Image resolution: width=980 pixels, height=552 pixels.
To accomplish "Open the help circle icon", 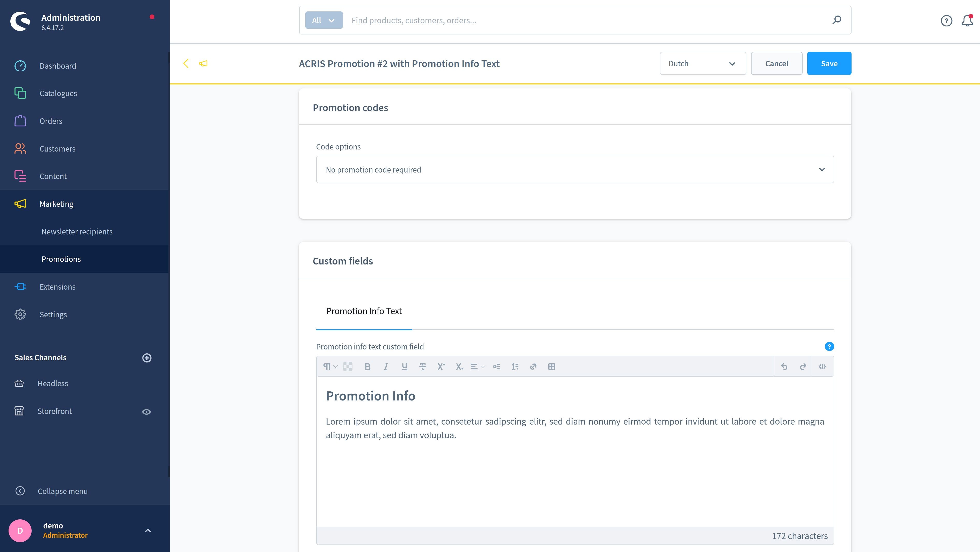I will [x=947, y=20].
